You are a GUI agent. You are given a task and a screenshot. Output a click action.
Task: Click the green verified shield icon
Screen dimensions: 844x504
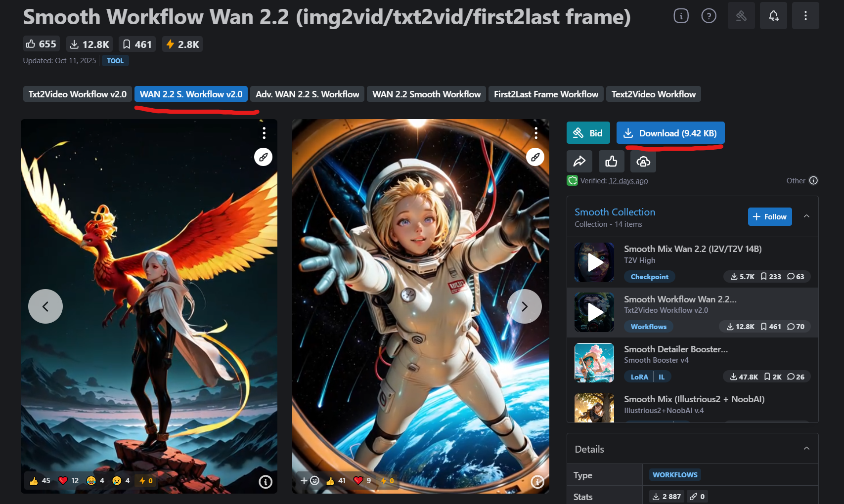pos(573,181)
